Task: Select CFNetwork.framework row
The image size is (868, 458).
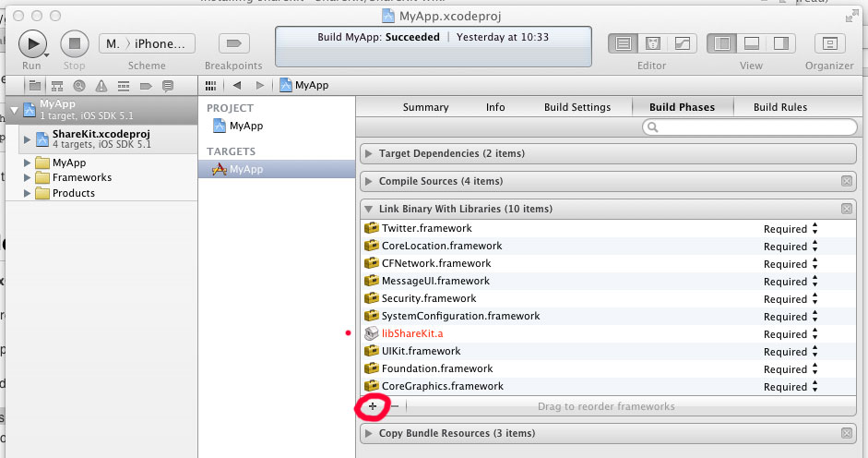Action: [x=608, y=263]
